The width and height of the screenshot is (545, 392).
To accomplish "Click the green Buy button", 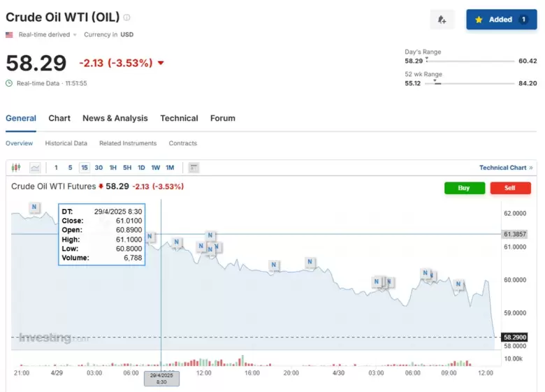I will click(x=465, y=188).
